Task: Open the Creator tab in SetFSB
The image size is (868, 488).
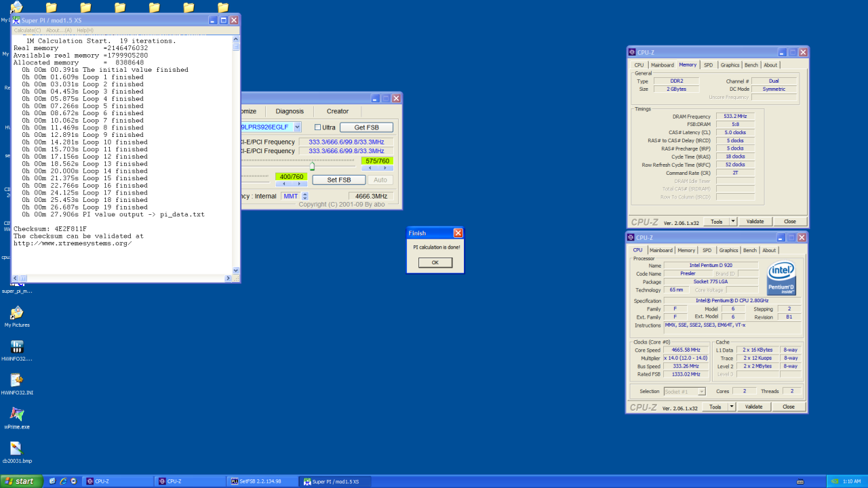Action: pyautogui.click(x=338, y=111)
